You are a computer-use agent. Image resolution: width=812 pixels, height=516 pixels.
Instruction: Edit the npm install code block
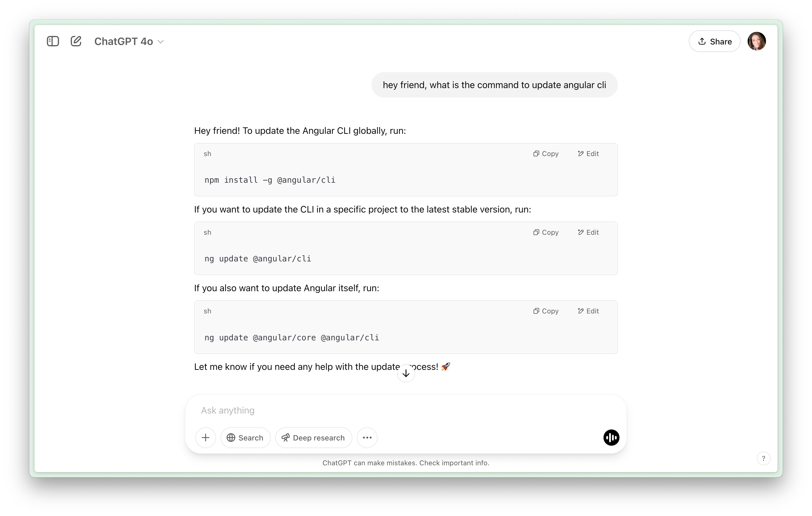click(x=588, y=153)
